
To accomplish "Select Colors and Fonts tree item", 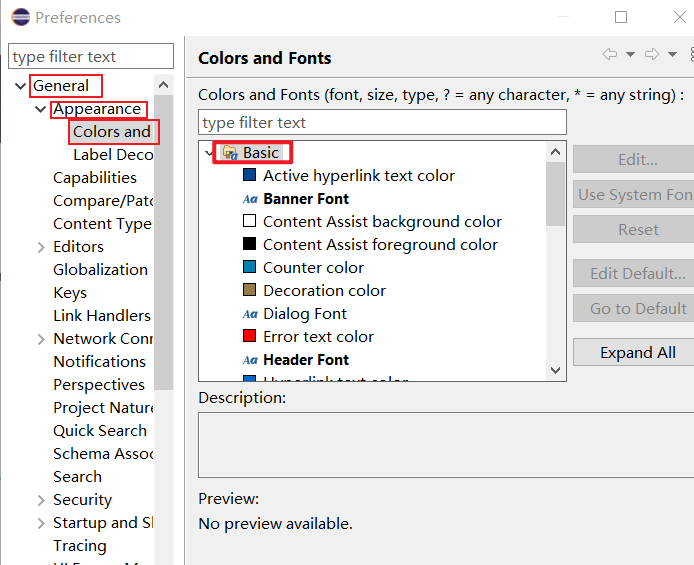I will (x=112, y=131).
